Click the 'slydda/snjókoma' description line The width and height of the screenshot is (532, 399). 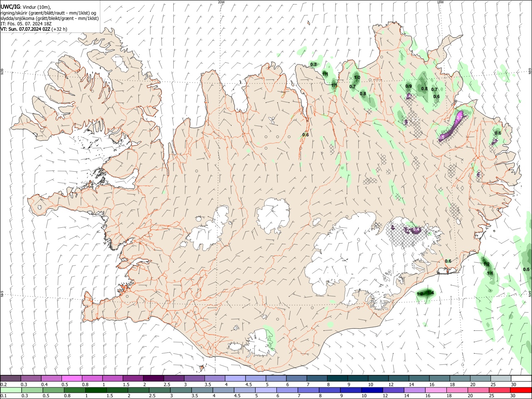pyautogui.click(x=49, y=18)
